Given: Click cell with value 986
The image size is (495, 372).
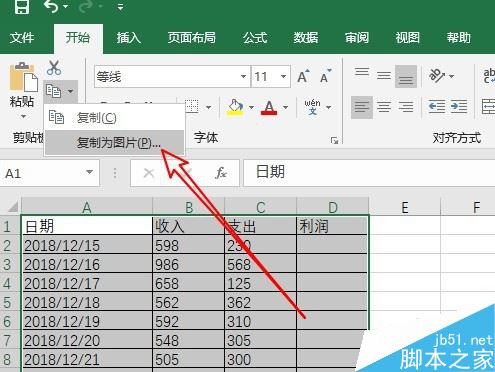Looking at the screenshot, I should 189,265.
